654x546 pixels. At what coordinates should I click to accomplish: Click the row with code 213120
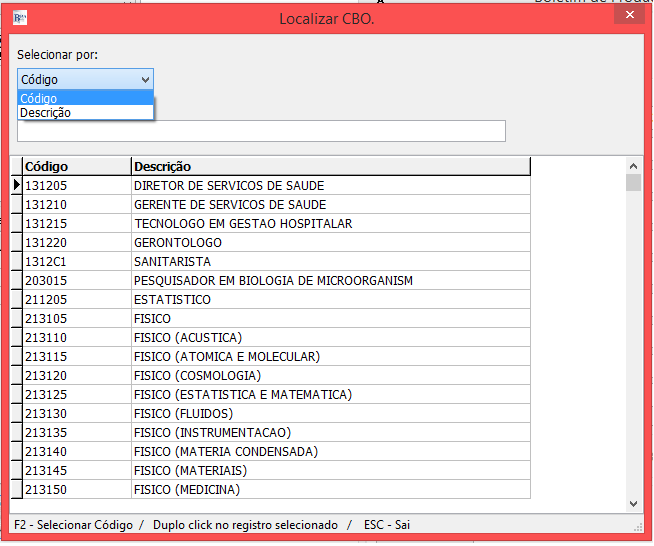coord(47,376)
